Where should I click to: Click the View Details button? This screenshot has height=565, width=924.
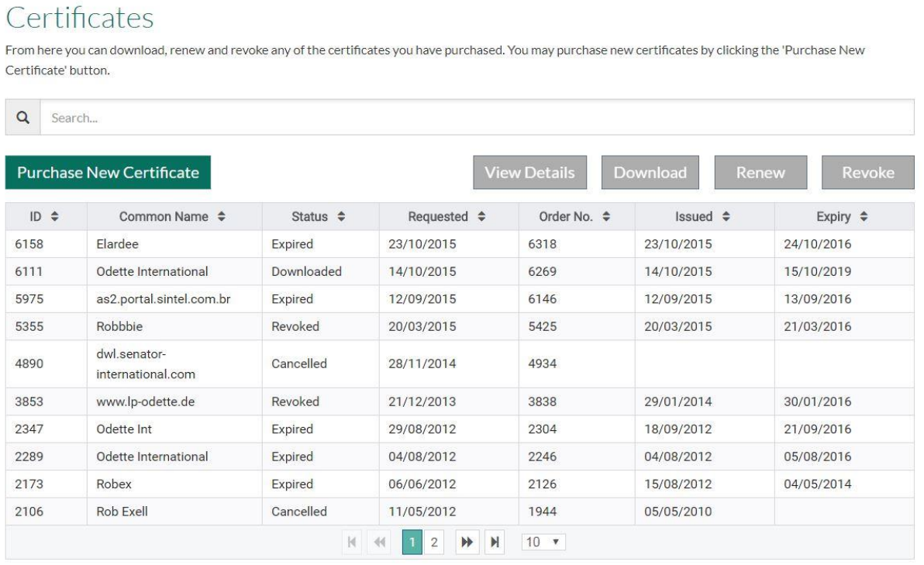[529, 173]
